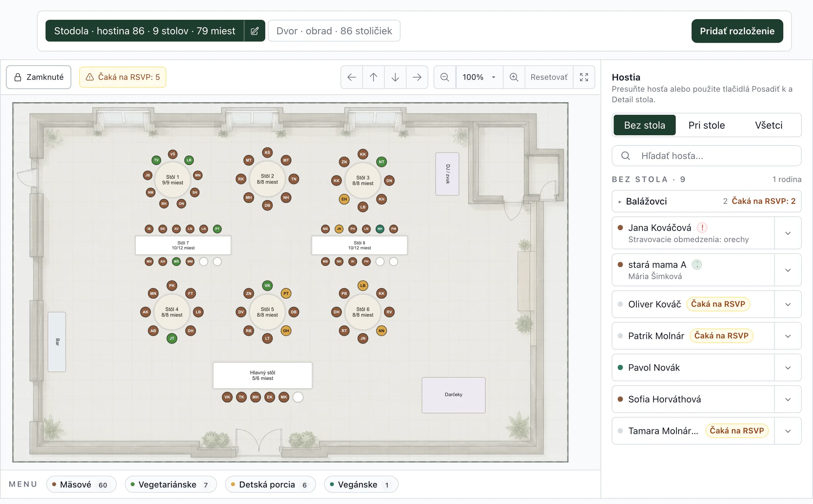The height and width of the screenshot is (504, 813).
Task: Pan the floor plan right arrow
Action: (x=417, y=77)
